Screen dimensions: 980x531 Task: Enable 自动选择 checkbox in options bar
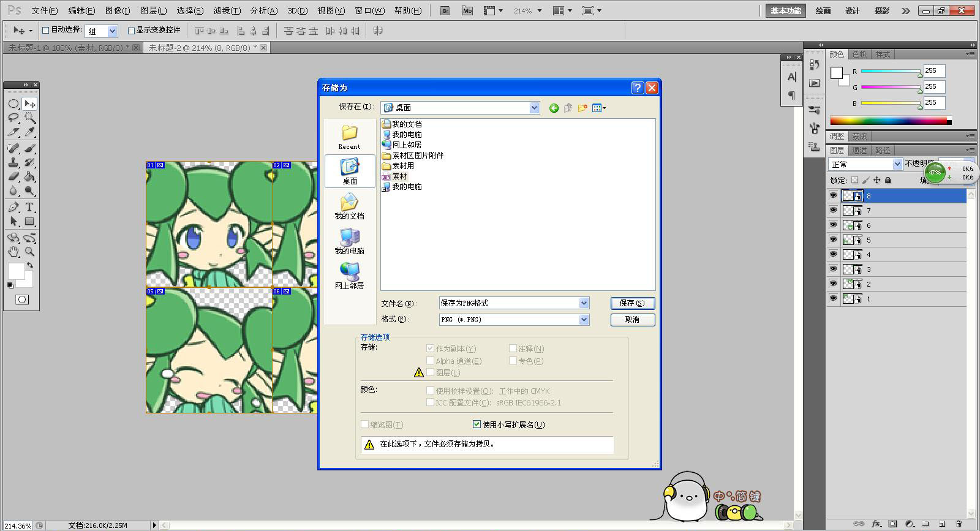coord(45,30)
